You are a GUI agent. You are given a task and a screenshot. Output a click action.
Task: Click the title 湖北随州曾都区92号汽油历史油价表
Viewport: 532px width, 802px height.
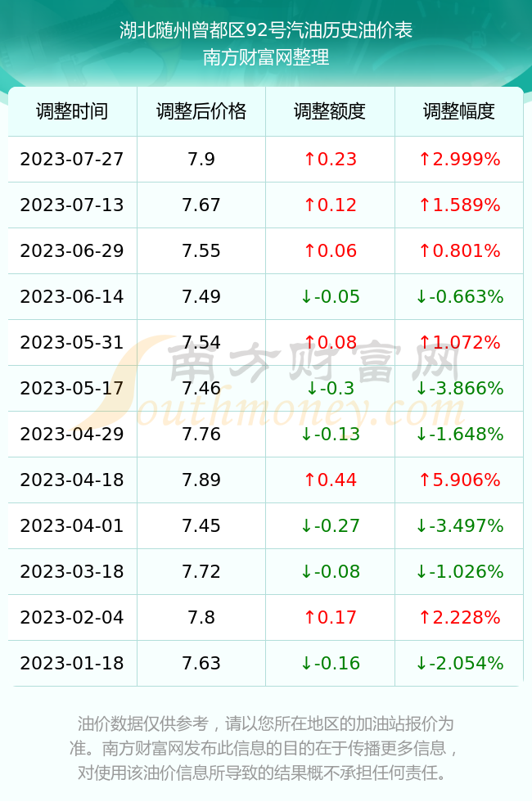point(266,30)
